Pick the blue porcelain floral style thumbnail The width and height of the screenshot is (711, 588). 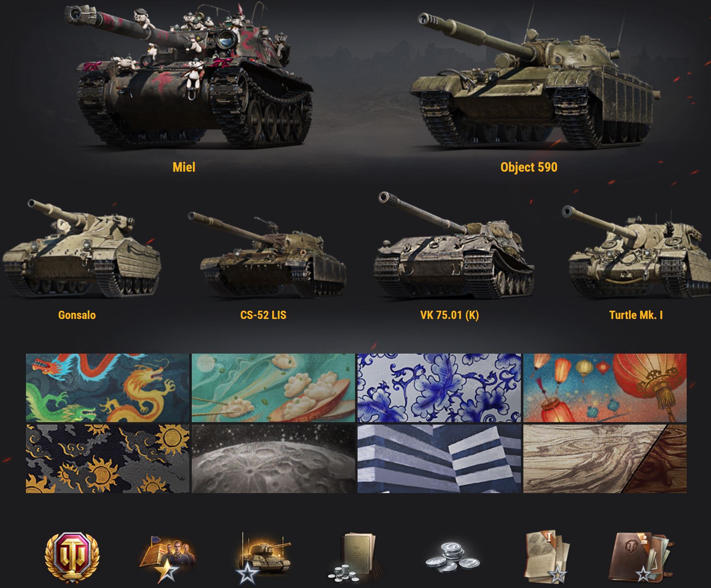coord(439,388)
